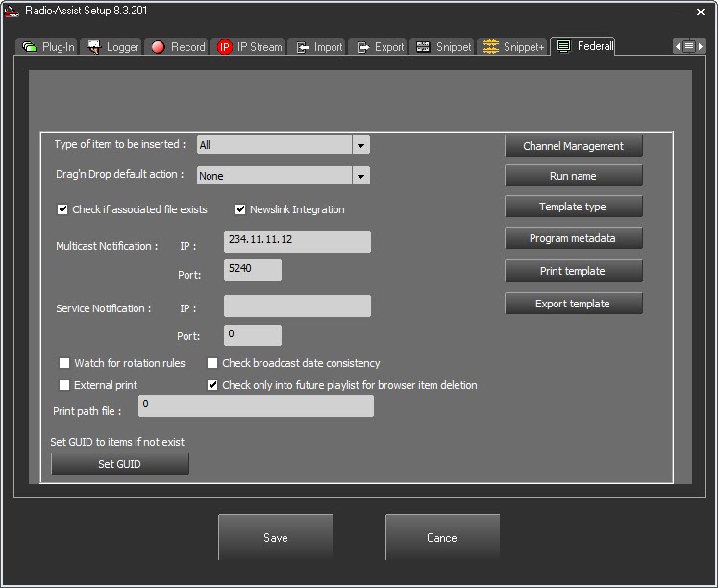Click the Multicast Notification IP field
This screenshot has height=588, width=718.
297,241
